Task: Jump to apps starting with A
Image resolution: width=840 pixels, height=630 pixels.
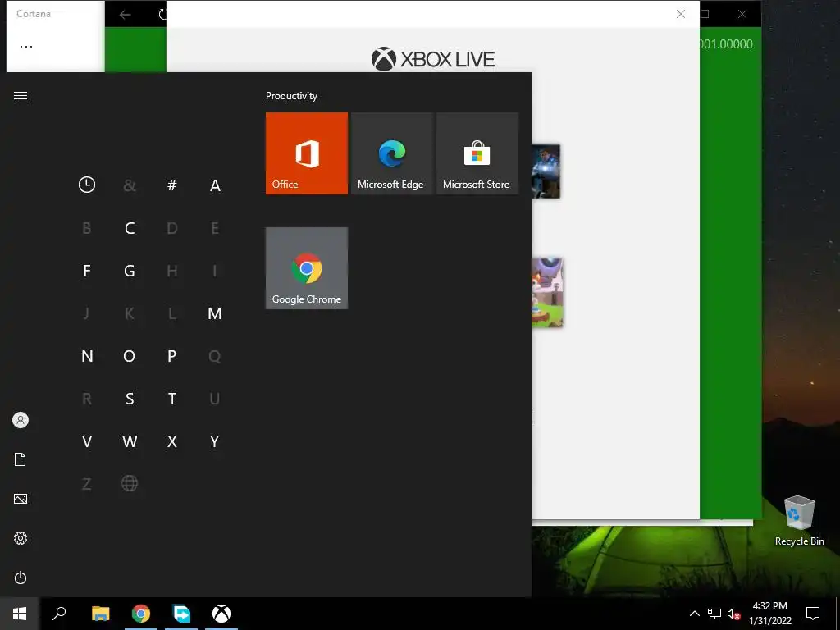Action: (215, 185)
